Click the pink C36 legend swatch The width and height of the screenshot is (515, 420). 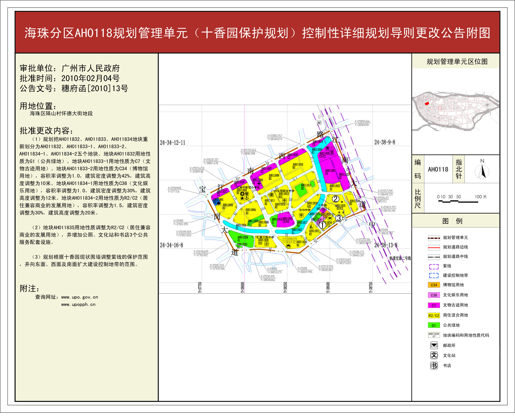[434, 295]
